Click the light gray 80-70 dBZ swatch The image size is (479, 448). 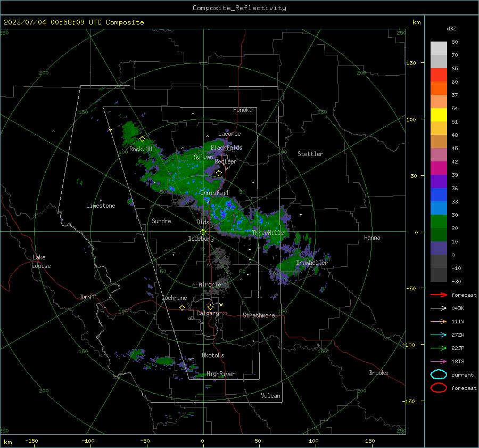[x=439, y=48]
